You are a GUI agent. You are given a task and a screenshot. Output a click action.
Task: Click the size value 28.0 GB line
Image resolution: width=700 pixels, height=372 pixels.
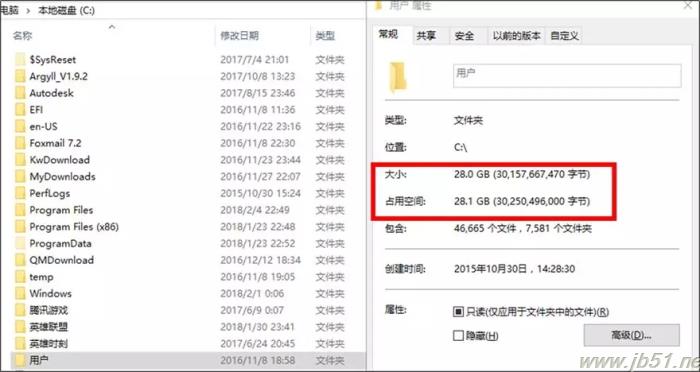click(x=522, y=175)
